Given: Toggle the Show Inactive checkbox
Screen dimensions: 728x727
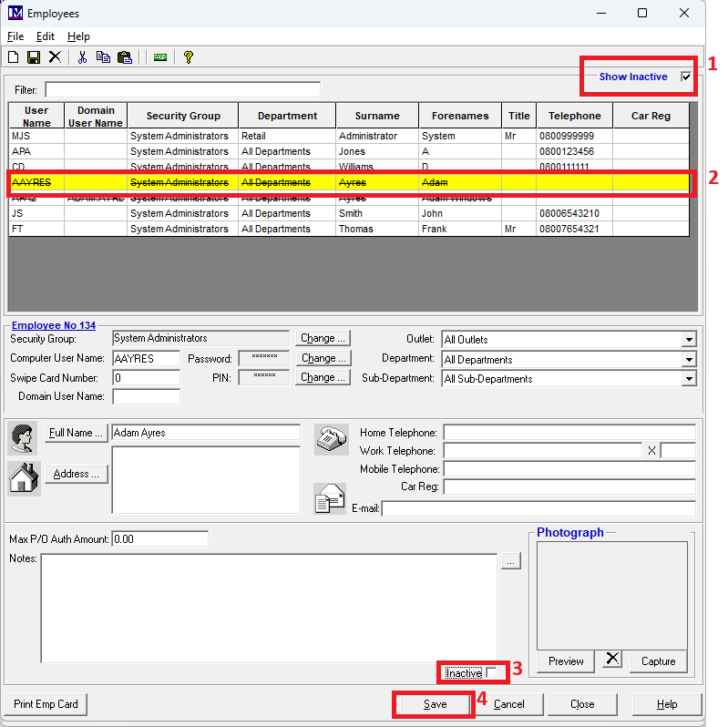Looking at the screenshot, I should 686,77.
